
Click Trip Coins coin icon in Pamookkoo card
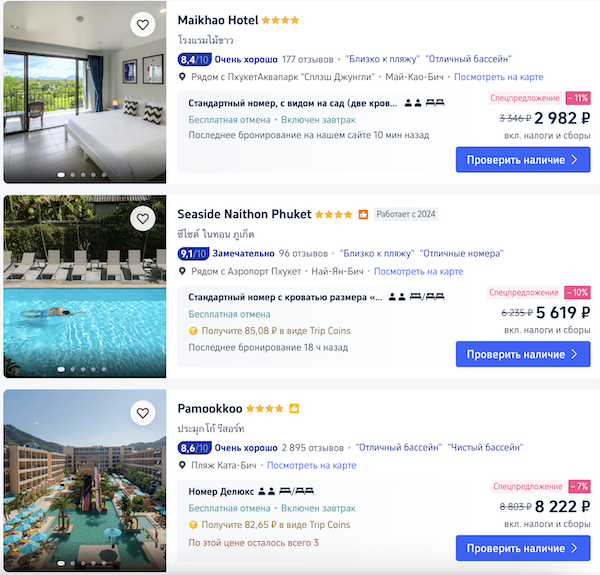(193, 525)
